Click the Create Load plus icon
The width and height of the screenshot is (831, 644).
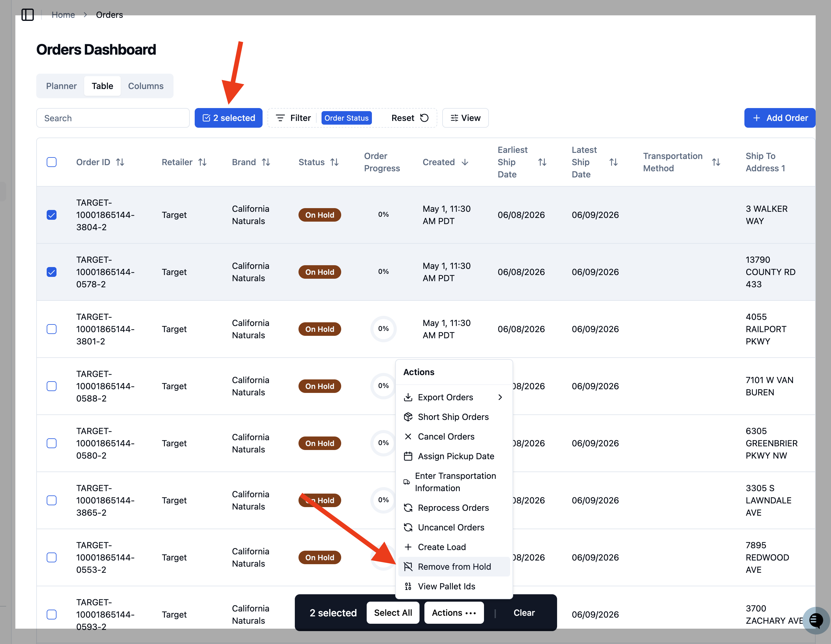(x=408, y=547)
